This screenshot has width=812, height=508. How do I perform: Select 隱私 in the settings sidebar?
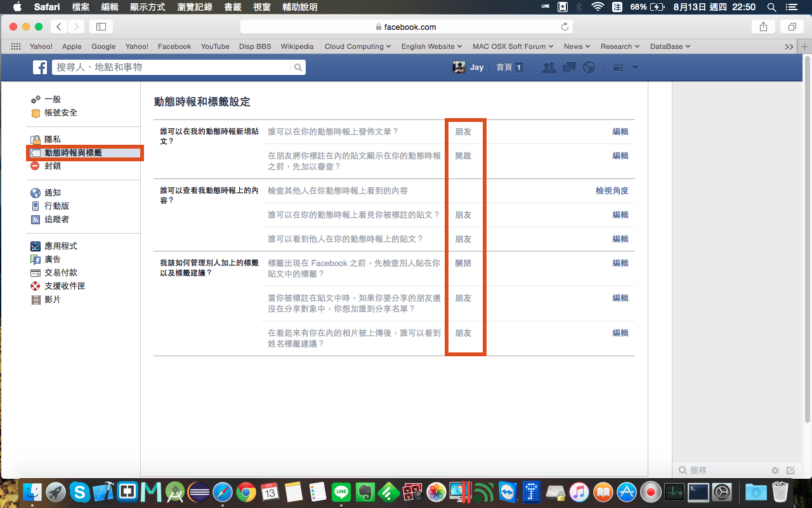point(53,139)
